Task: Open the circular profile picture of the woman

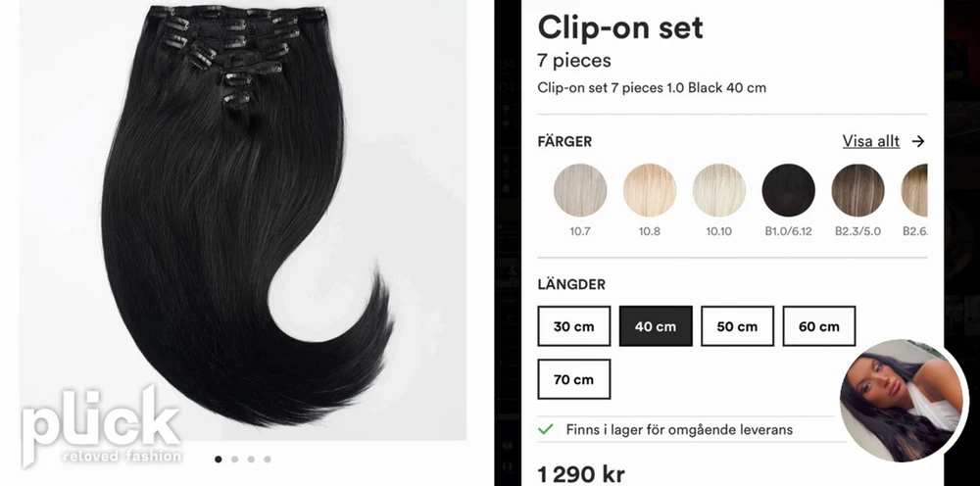Action: [903, 401]
